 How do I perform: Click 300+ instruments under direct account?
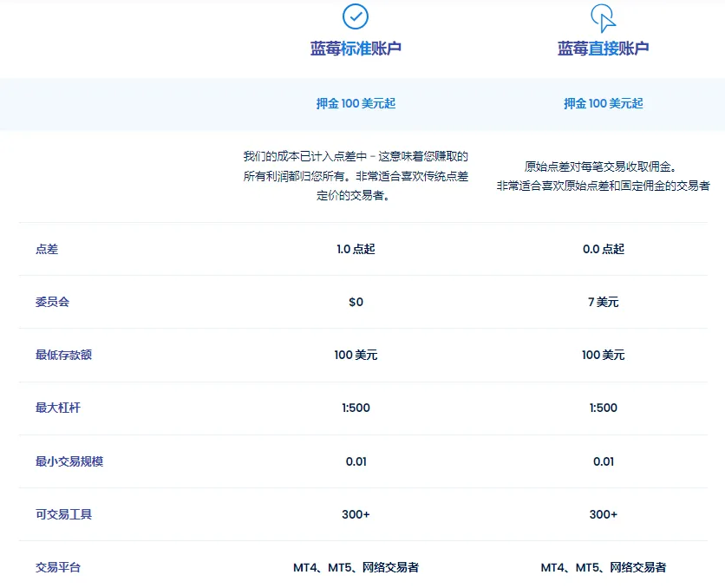pyautogui.click(x=603, y=514)
